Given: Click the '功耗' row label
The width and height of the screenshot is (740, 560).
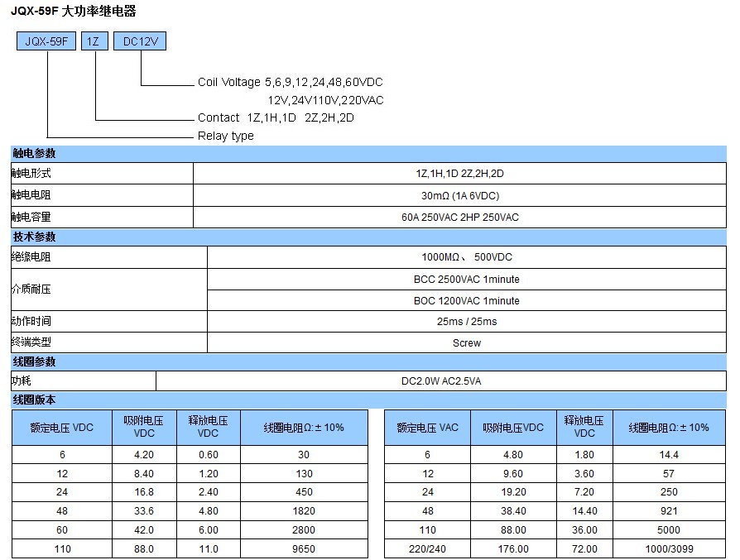Looking at the screenshot, I should pos(84,381).
